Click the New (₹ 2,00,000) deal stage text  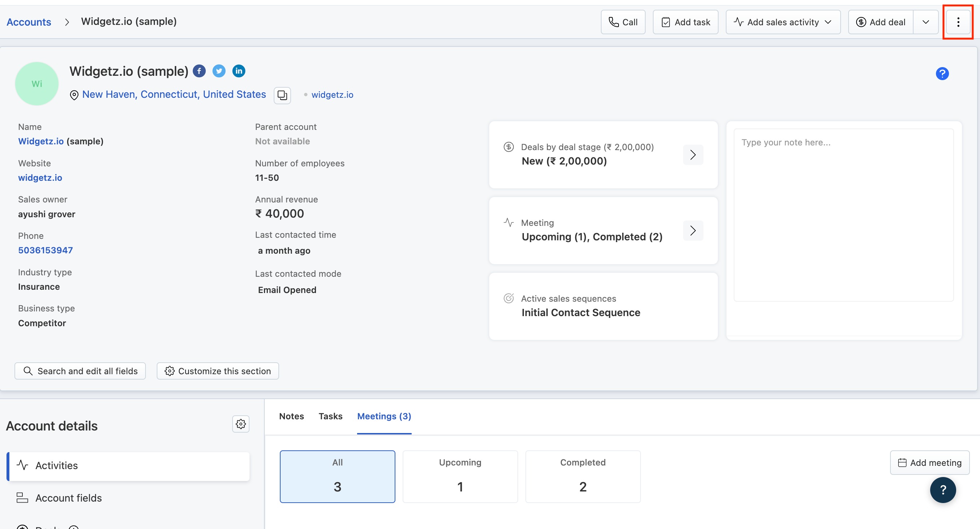pos(564,161)
